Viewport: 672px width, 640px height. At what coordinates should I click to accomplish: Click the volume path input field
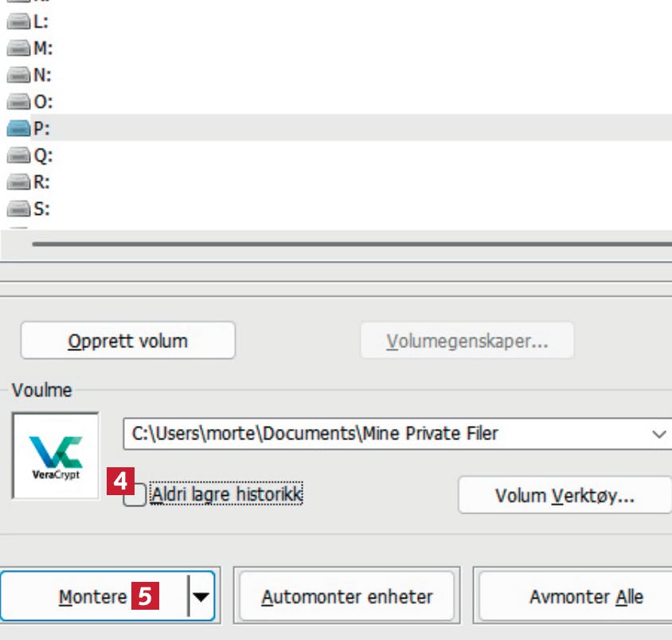click(385, 434)
